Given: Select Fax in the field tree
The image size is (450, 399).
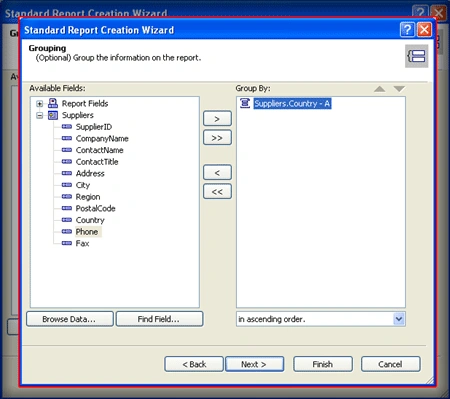Looking at the screenshot, I should point(82,244).
